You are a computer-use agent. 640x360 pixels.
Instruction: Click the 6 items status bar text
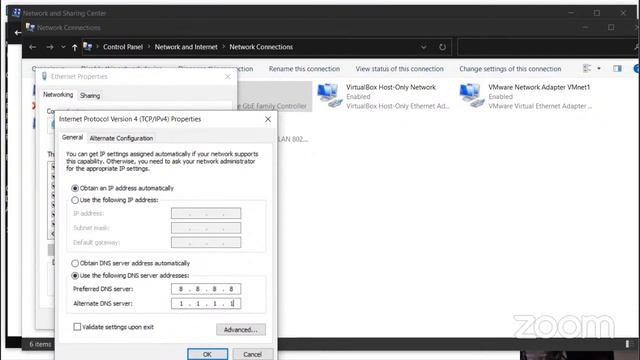tap(40, 344)
